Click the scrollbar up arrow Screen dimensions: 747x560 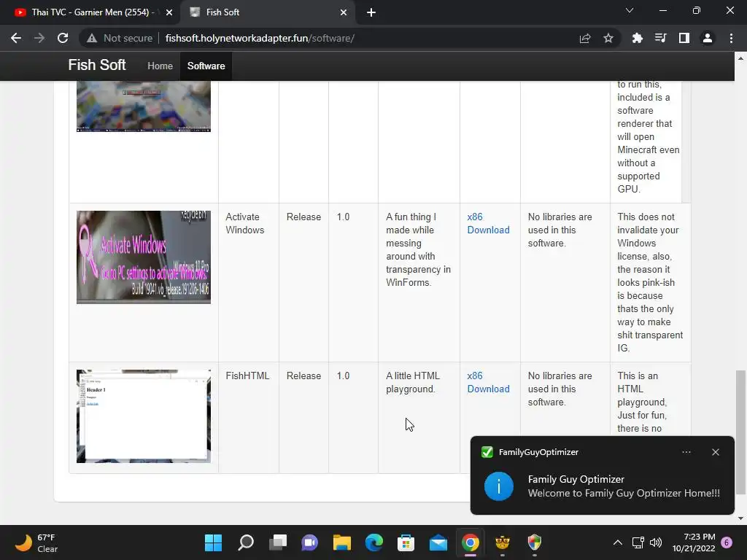coord(740,58)
